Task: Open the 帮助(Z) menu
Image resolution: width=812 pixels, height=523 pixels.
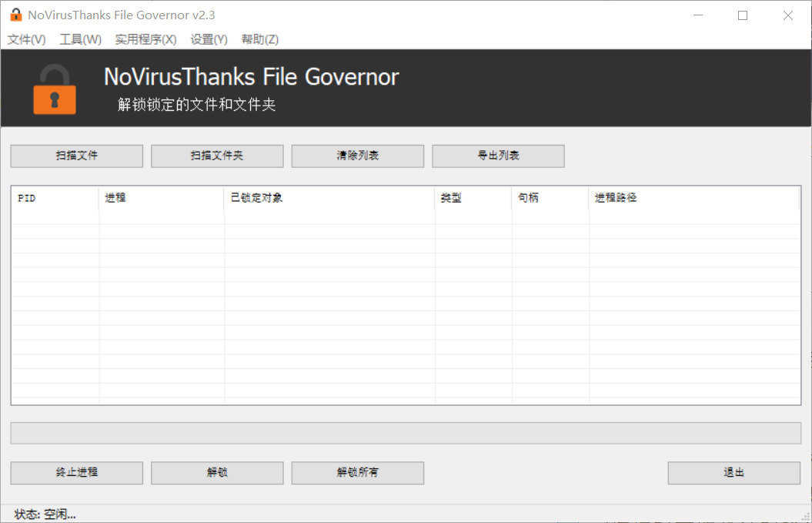Action: click(260, 39)
